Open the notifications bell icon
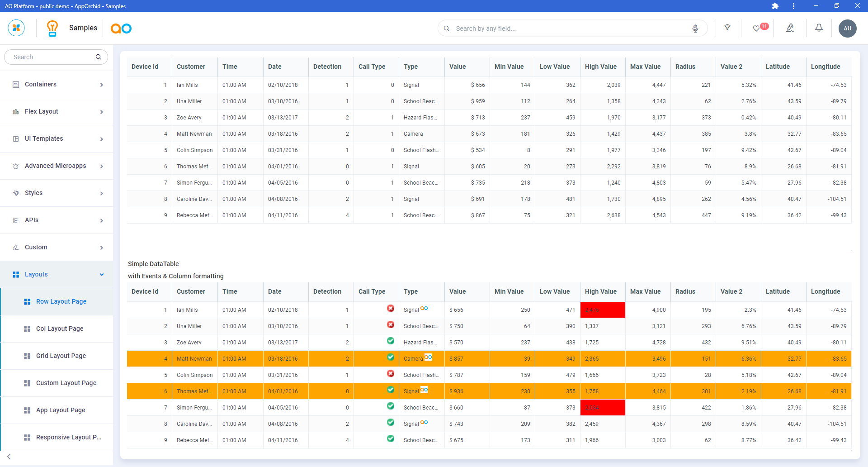This screenshot has height=467, width=868. (x=819, y=28)
